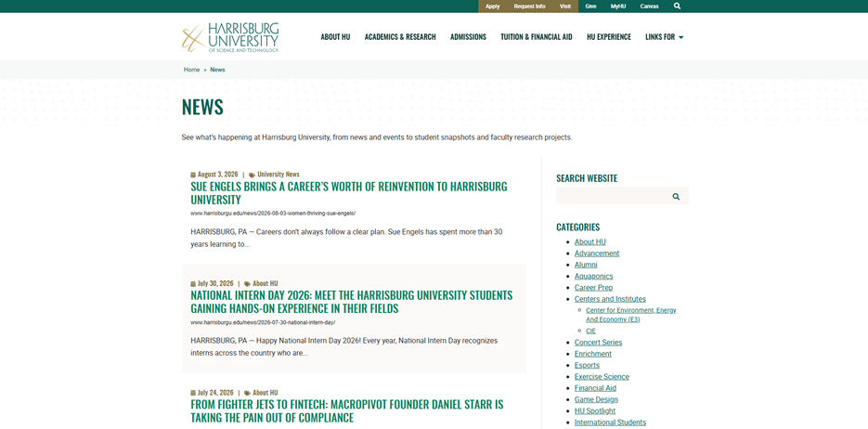Submit search using sidebar magnifier button

point(676,197)
